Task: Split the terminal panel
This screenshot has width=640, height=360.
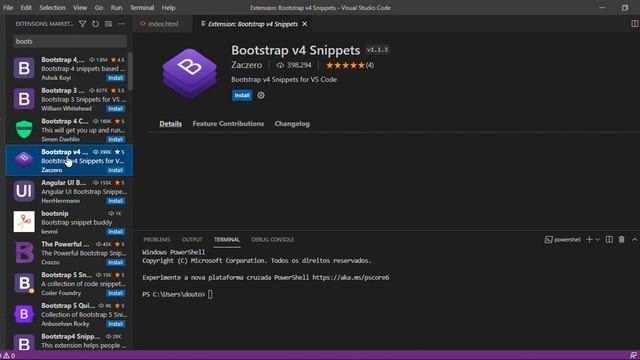Action: (x=609, y=240)
